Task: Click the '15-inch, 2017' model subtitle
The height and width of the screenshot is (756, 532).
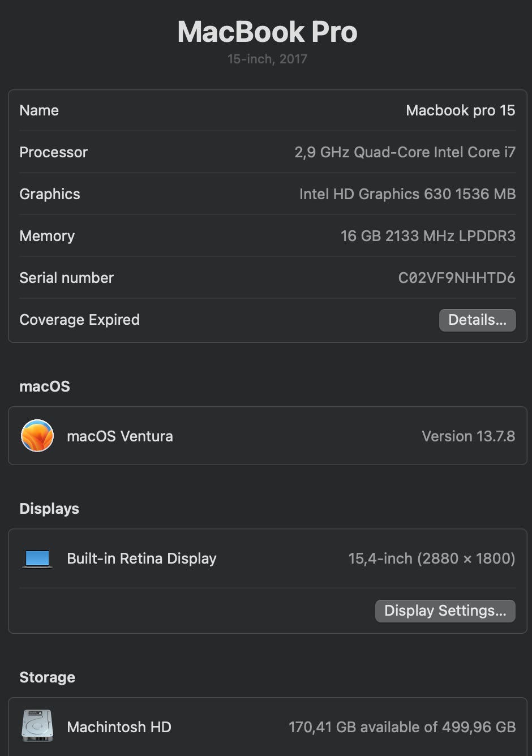Action: 267,59
